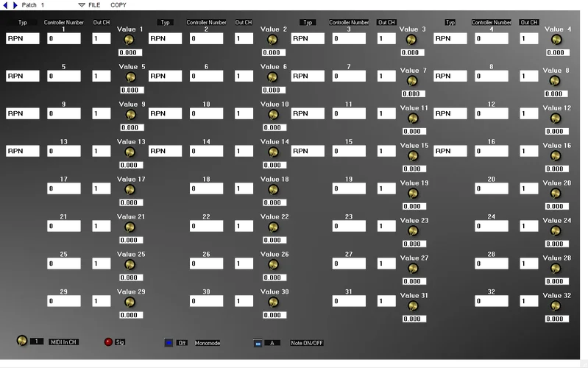Click the Value 12 knob
Viewport: 588px width, 368px height.
pyautogui.click(x=556, y=118)
